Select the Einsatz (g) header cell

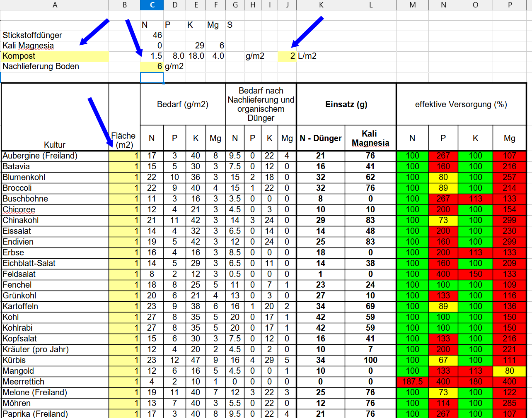[346, 104]
